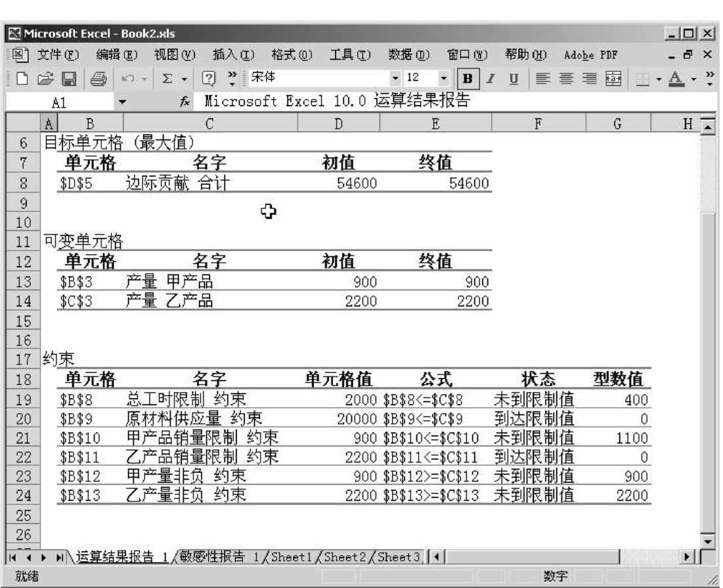
Task: Open Borders style dropdown arrow
Action: click(659, 79)
